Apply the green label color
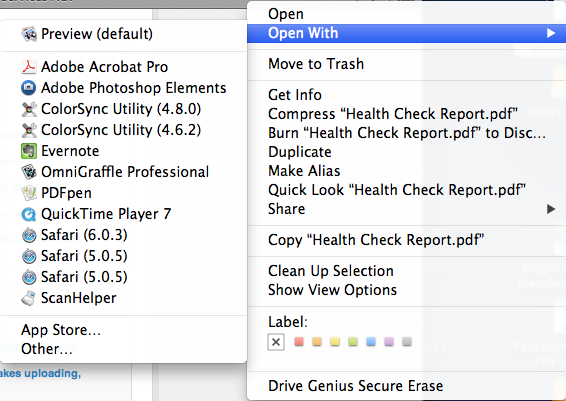Viewport: 566px width, 401px height. tap(353, 341)
